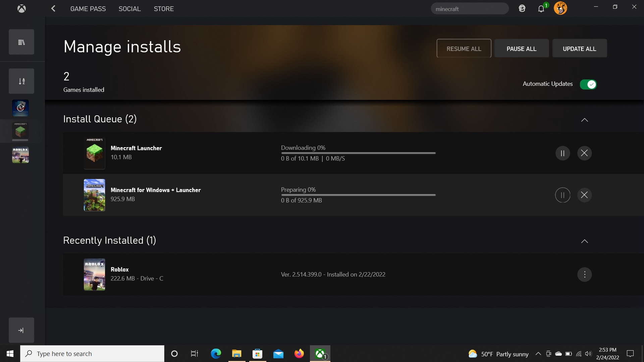Toggle Automatic Updates switch off

pos(588,84)
